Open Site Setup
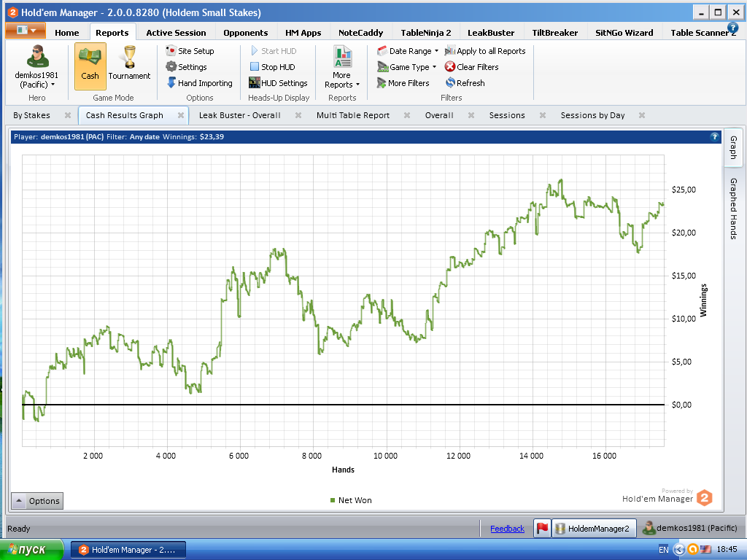 coord(190,51)
